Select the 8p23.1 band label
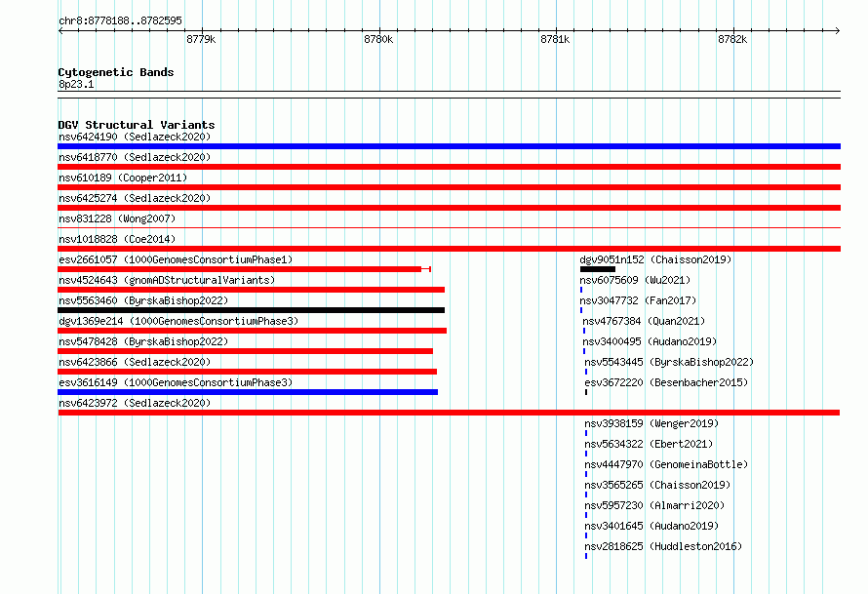 (x=76, y=84)
